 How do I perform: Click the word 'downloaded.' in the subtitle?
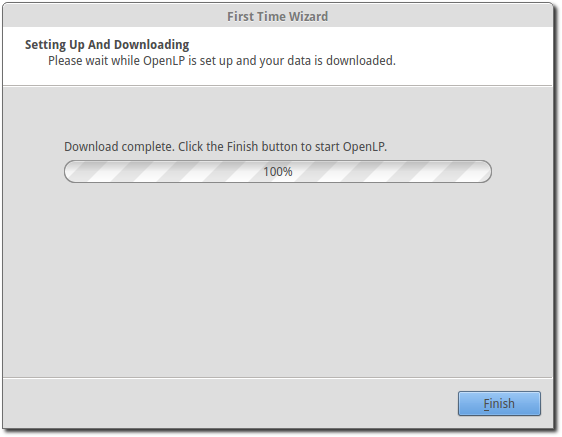[361, 61]
